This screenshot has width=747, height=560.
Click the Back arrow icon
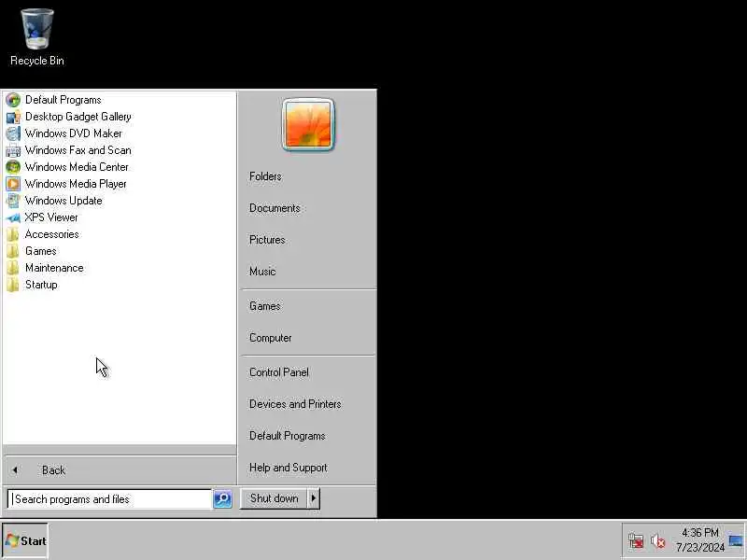(15, 470)
